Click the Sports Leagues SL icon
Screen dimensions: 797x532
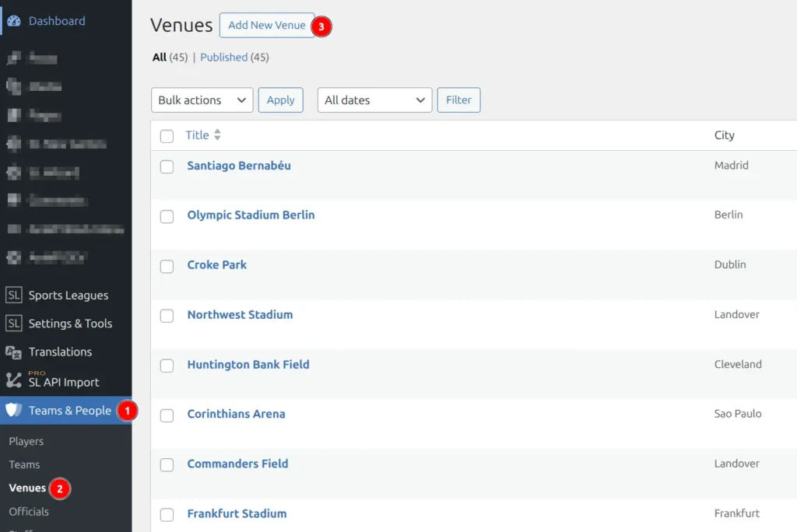(x=14, y=296)
